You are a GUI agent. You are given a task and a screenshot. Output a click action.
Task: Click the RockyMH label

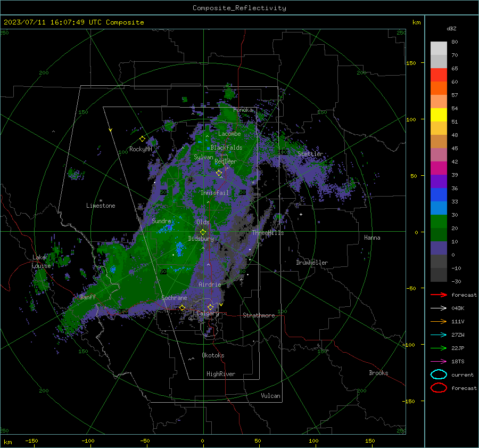point(141,149)
